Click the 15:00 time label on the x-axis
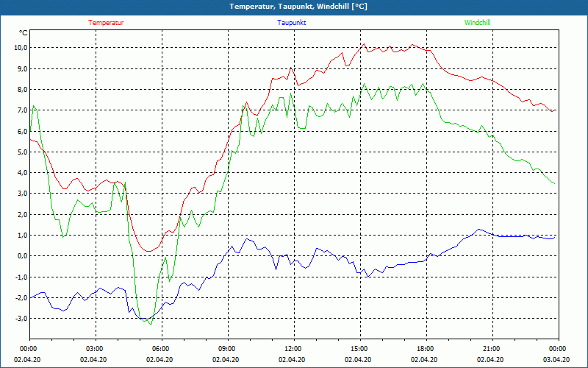 360,349
